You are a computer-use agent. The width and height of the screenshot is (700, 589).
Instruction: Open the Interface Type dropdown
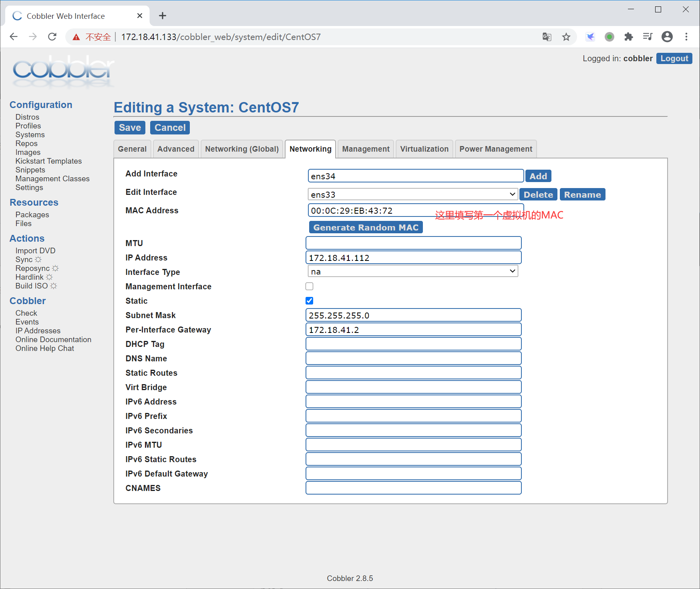[412, 271]
